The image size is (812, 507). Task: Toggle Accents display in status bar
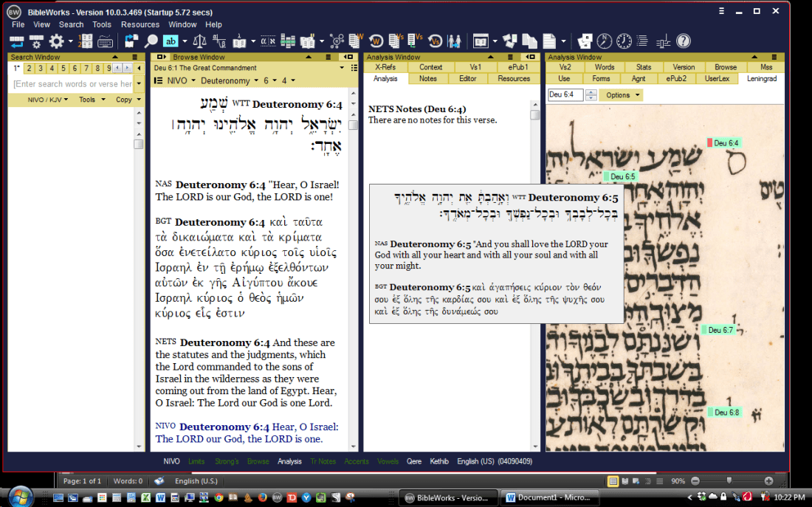point(357,461)
